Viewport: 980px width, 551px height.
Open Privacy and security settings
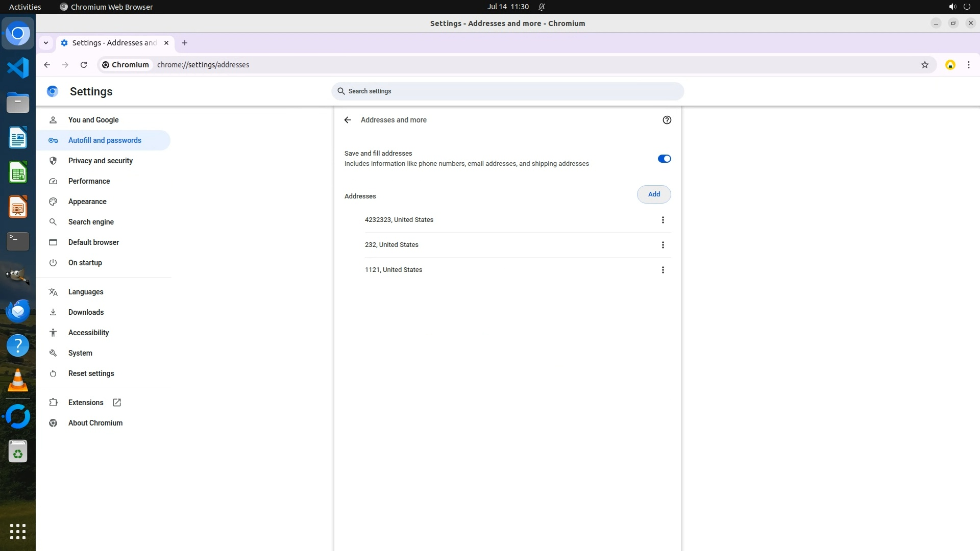point(100,161)
